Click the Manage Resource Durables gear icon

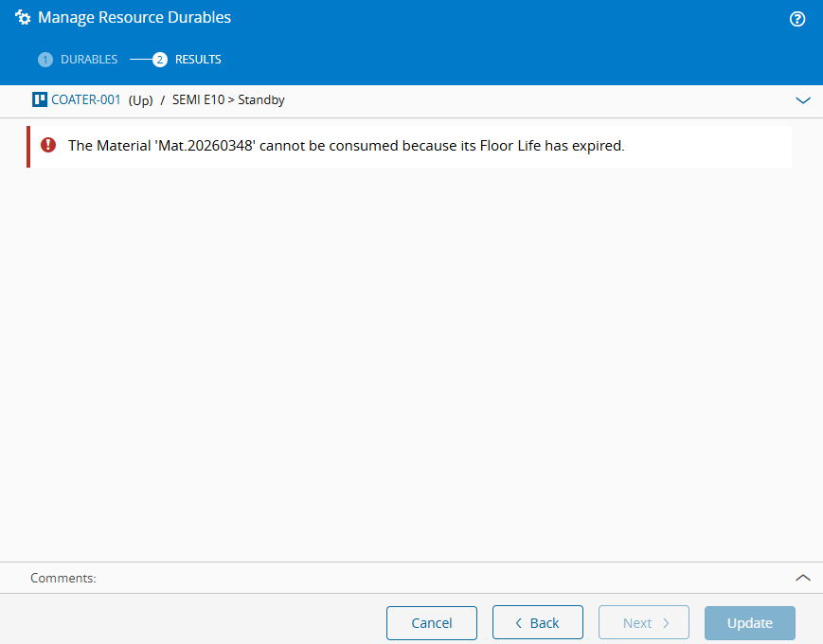[x=23, y=18]
